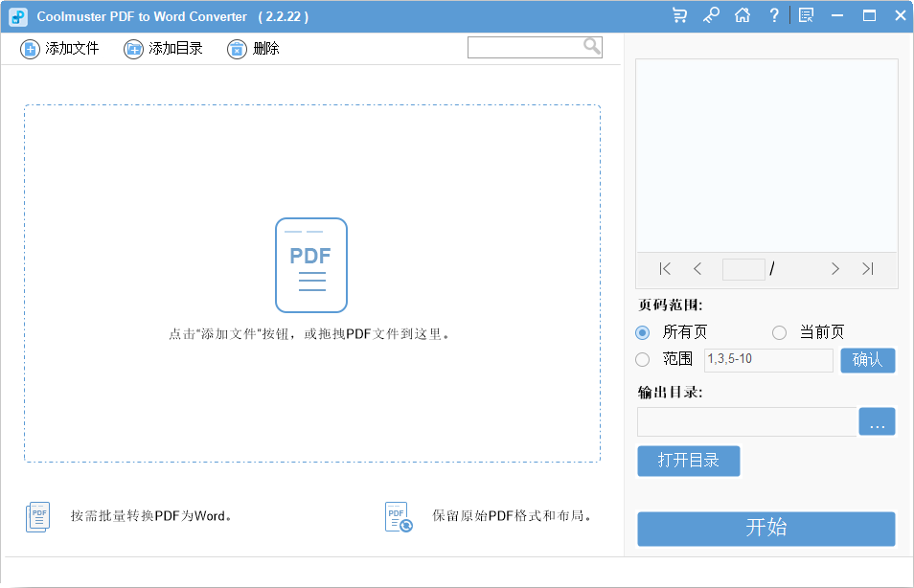Screen dimensions: 914x588
Task: Browse output folder with the ... button
Action: click(x=877, y=421)
